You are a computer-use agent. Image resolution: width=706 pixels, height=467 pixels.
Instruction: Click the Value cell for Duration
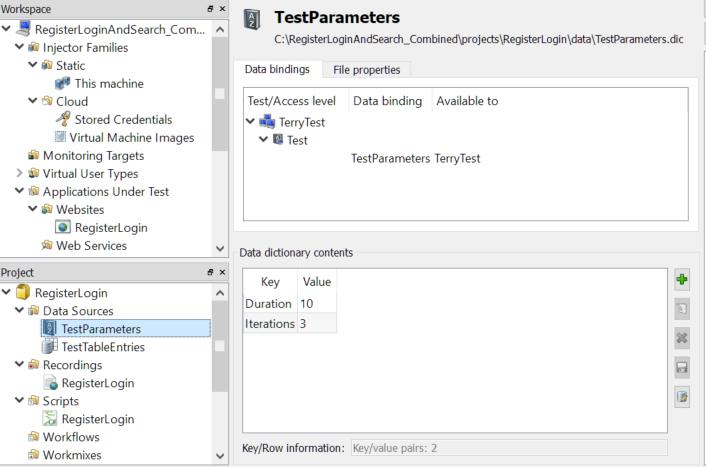click(316, 303)
